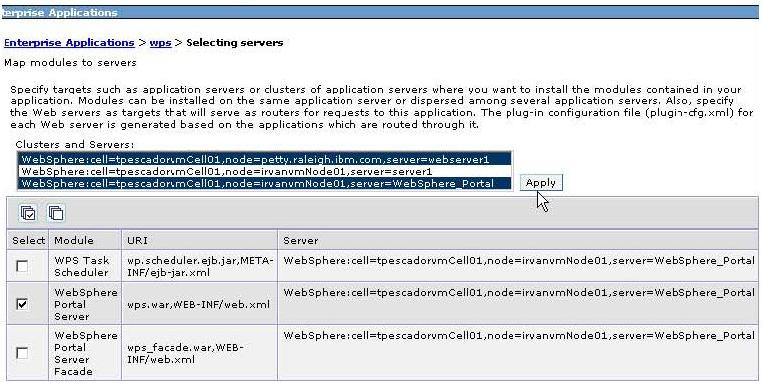Select the server=webserver1 list entry
Screen dimensions: 765x388
[x=265, y=160]
